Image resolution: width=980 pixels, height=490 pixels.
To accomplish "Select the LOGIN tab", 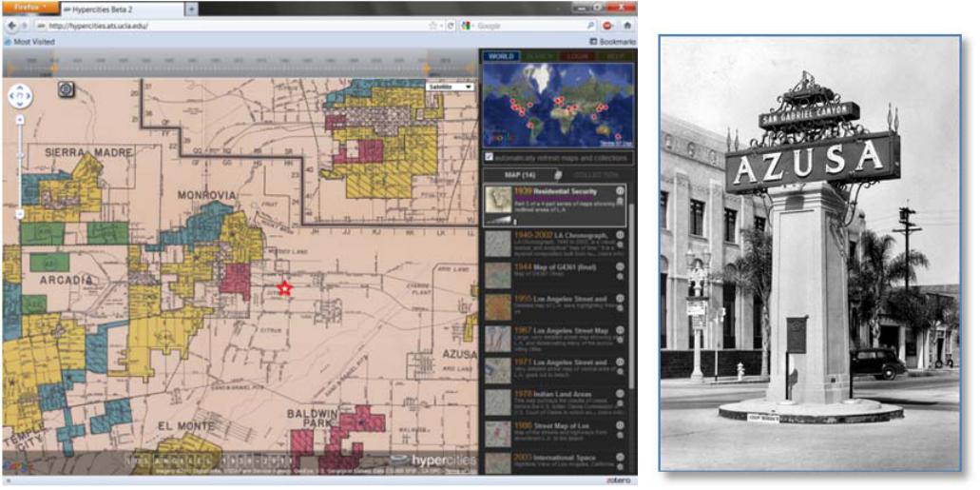I will 576,57.
